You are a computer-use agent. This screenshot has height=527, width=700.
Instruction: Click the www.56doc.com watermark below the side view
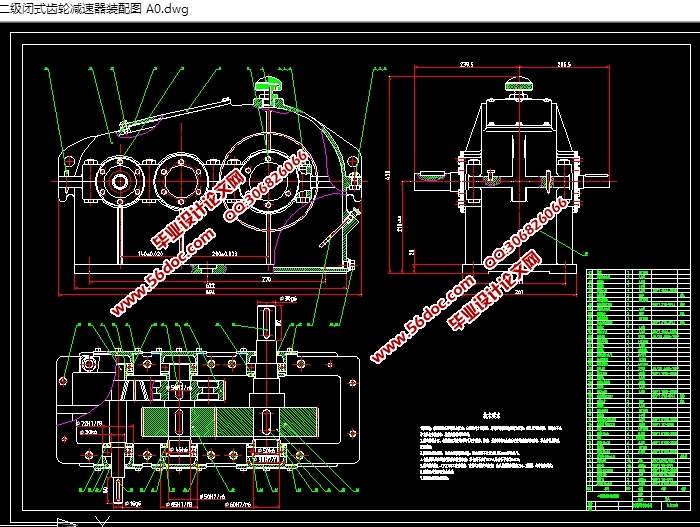pos(421,320)
